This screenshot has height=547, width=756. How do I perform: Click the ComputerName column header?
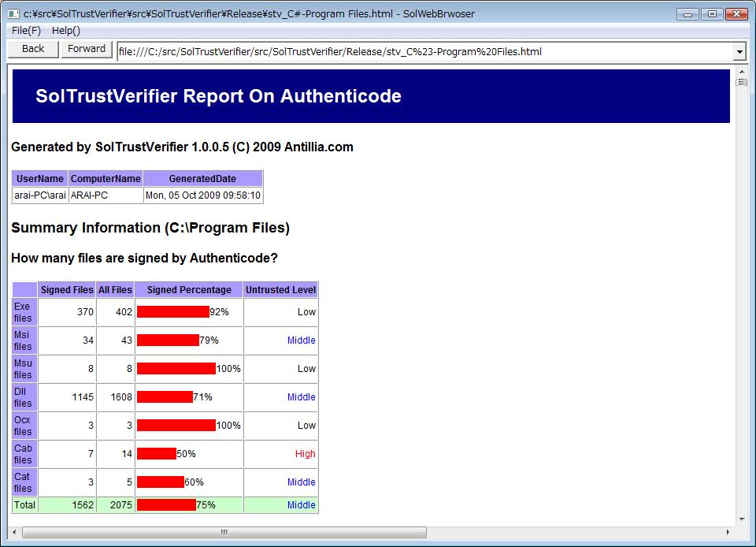pyautogui.click(x=106, y=178)
